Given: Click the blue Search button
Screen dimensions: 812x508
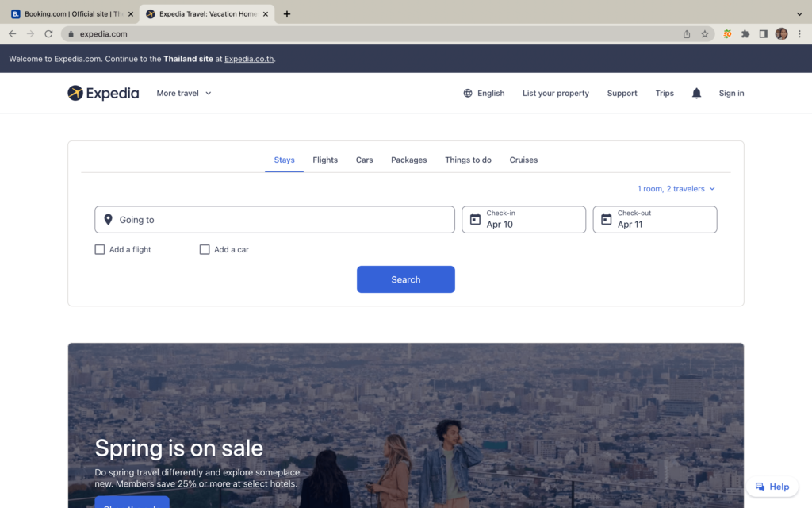Looking at the screenshot, I should click(x=406, y=279).
